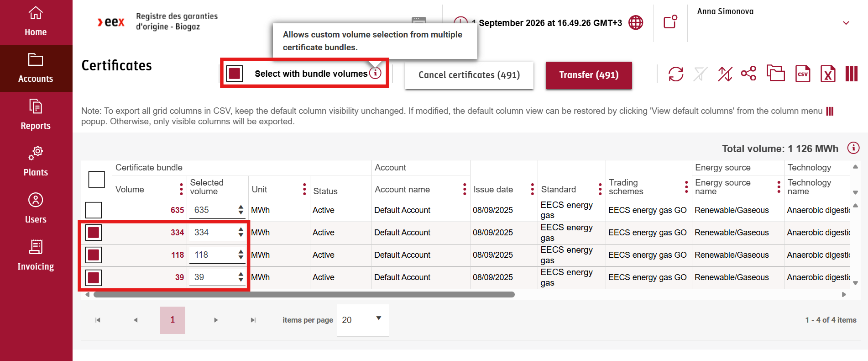The image size is (868, 361).
Task: Go to Home in the sidebar
Action: point(36,22)
